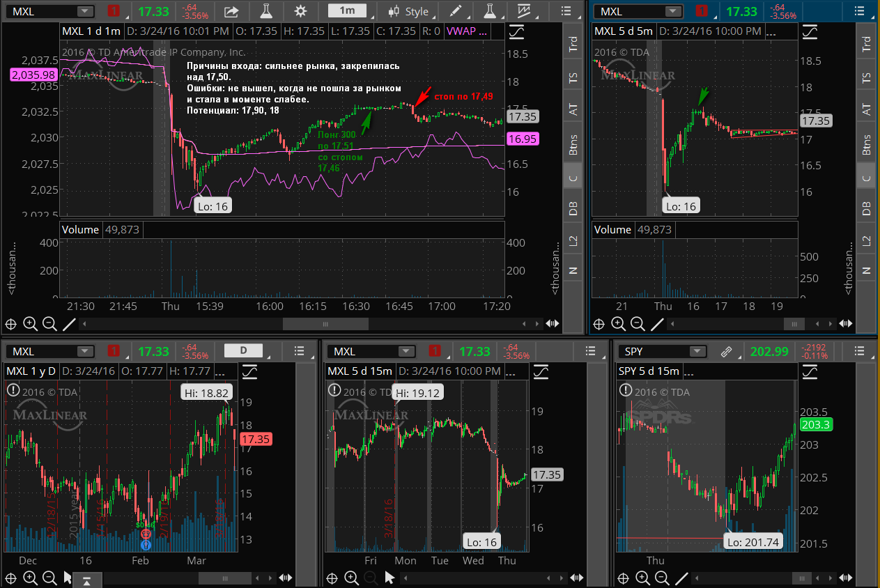The image size is (880, 588).
Task: Open the list menu icon of 1m chart panel
Action: [566, 11]
